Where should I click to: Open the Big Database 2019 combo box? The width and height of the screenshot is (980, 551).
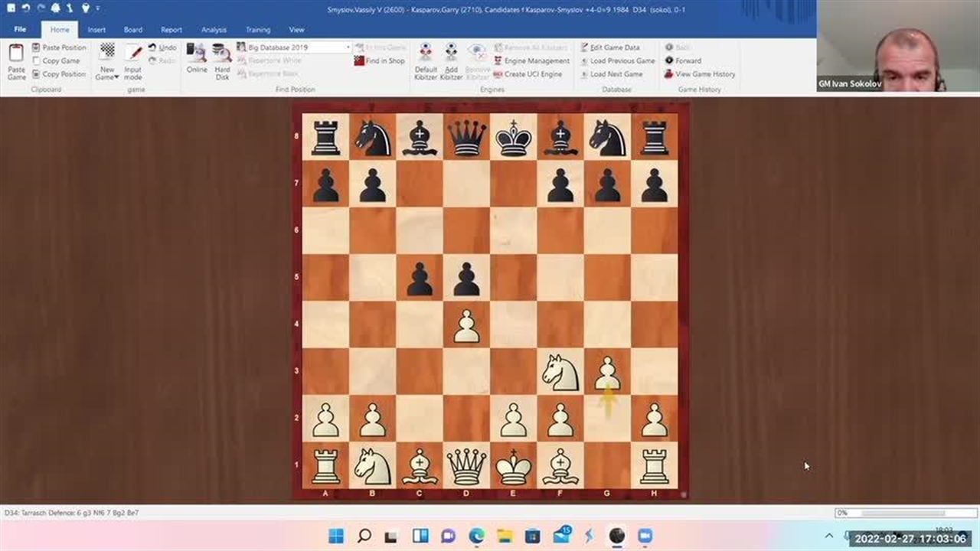tap(293, 47)
